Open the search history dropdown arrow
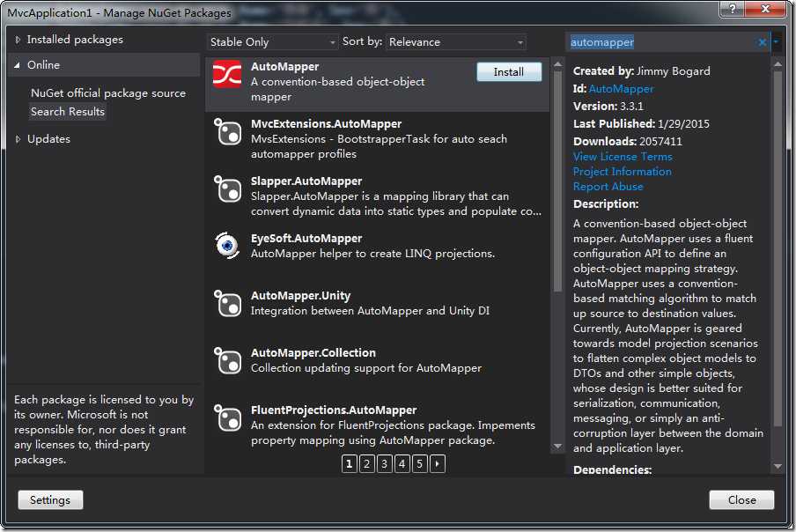 click(x=777, y=42)
